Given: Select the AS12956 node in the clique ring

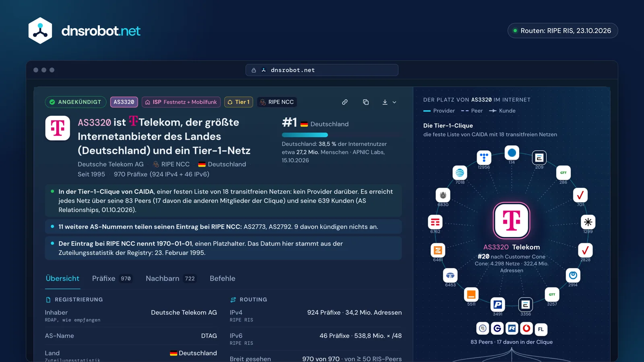Looking at the screenshot, I should pos(484,158).
